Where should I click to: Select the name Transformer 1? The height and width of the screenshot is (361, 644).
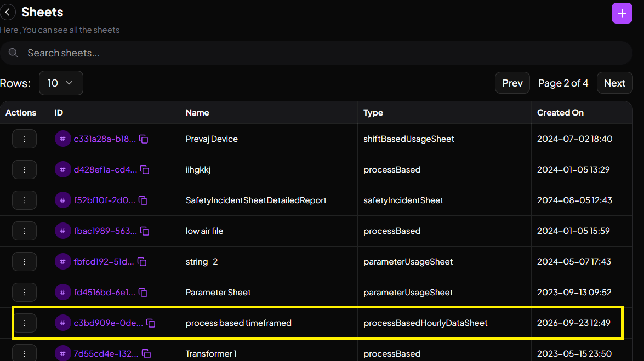pyautogui.click(x=211, y=354)
